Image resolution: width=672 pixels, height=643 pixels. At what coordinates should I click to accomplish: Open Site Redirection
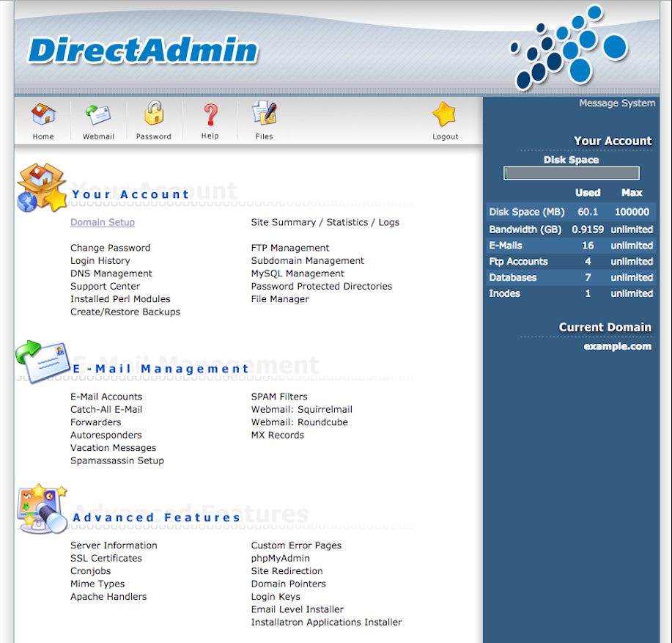287,571
